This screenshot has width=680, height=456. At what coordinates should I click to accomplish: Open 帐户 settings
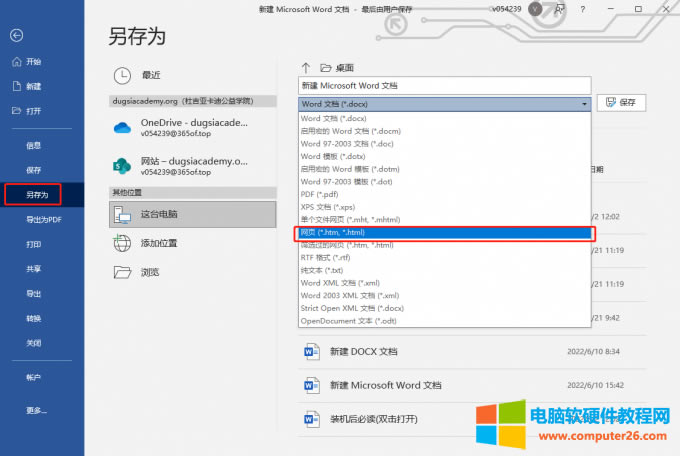33,377
